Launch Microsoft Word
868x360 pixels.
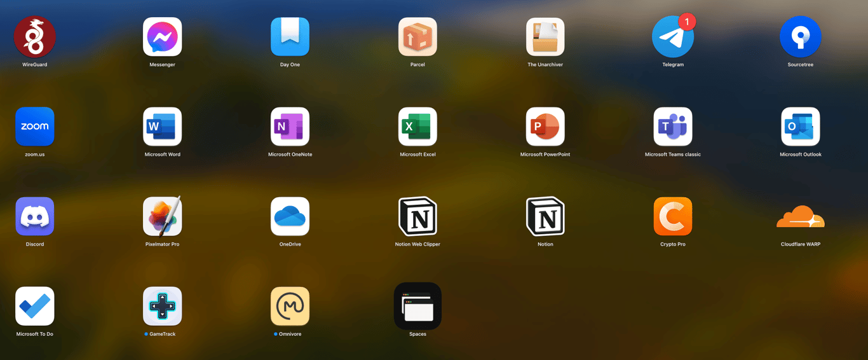[x=162, y=127]
